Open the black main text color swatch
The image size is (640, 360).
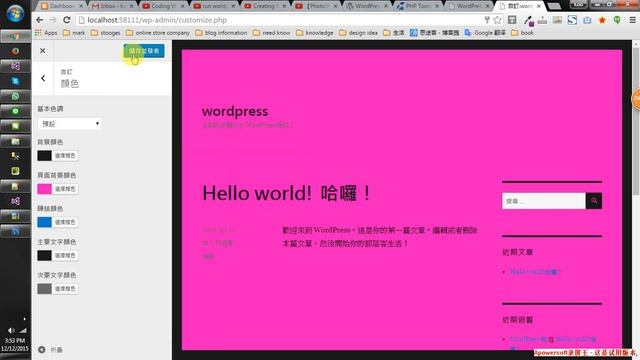tap(44, 256)
